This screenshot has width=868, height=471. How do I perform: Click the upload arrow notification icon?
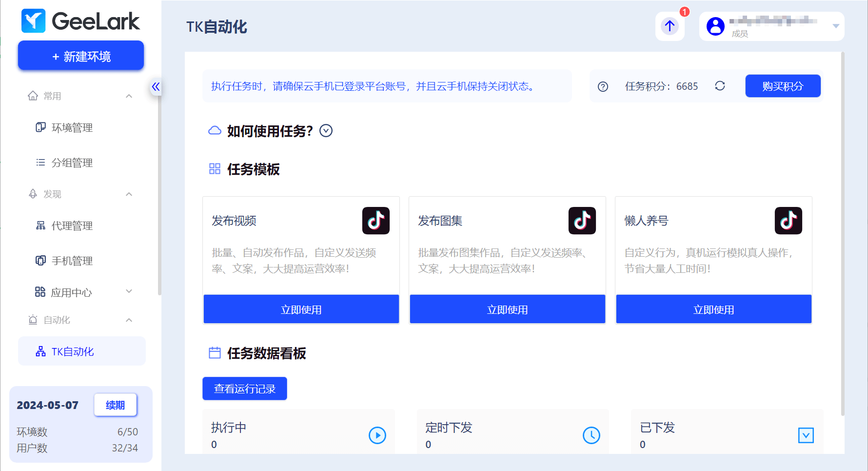click(x=670, y=26)
